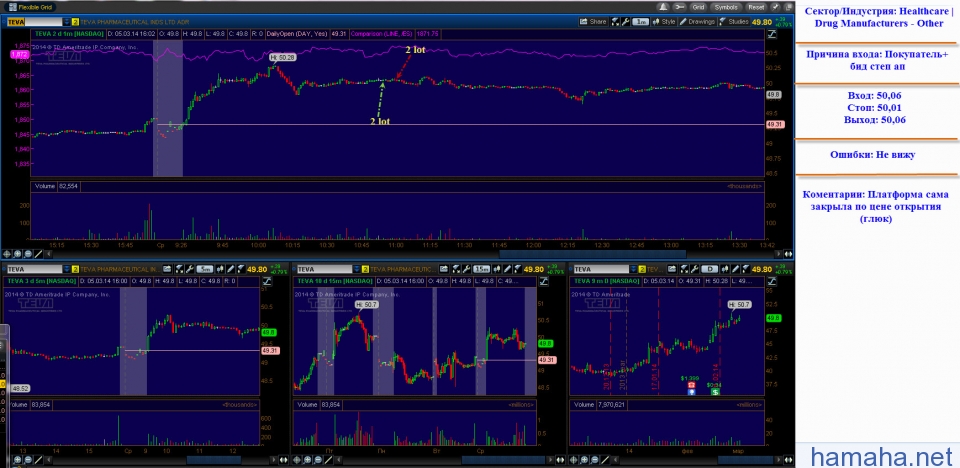
Task: Click the symbol field in the 15m chart
Action: click(324, 269)
